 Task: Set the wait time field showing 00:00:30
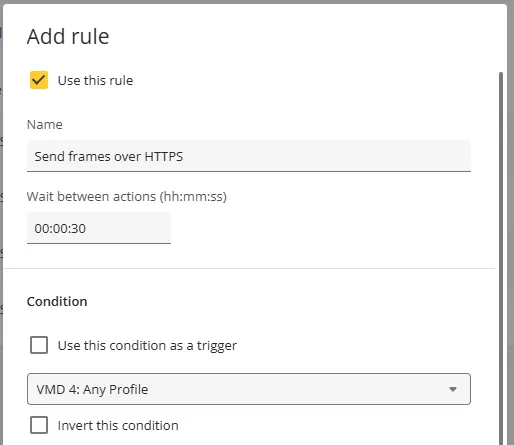click(99, 228)
